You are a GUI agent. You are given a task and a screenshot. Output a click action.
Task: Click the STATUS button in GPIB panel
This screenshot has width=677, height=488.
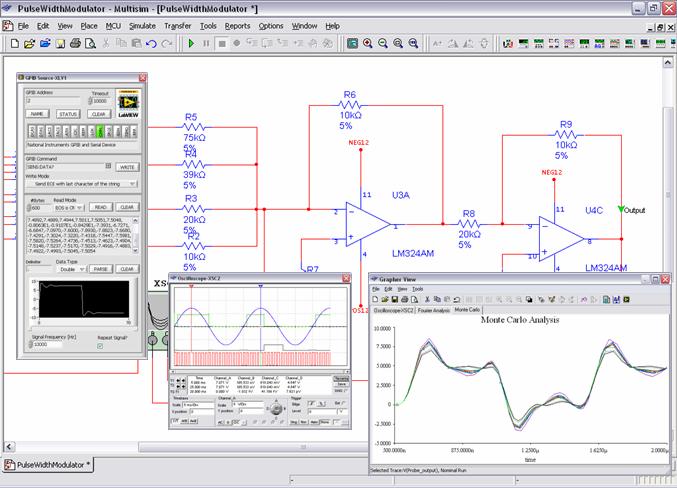[x=67, y=114]
